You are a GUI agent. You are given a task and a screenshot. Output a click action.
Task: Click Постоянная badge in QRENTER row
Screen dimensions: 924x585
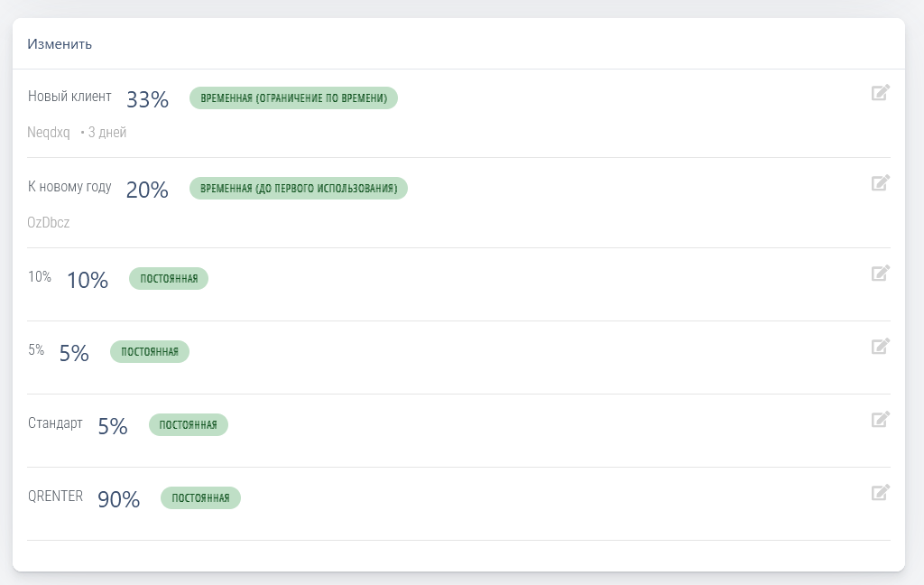200,497
